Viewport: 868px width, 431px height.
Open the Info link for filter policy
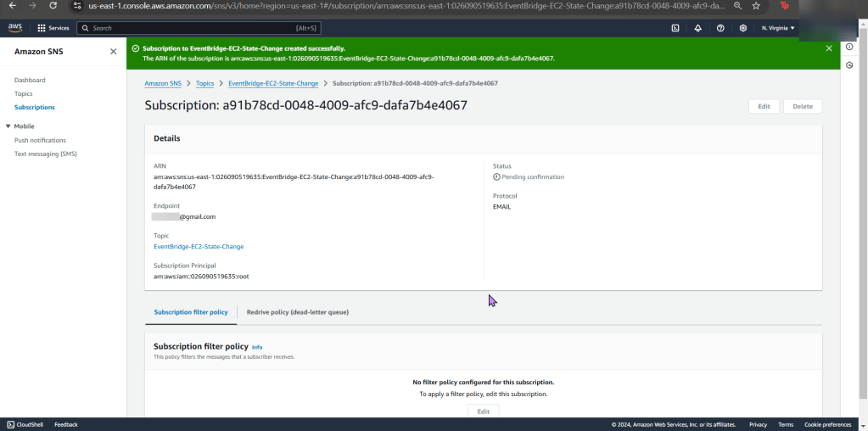(257, 347)
